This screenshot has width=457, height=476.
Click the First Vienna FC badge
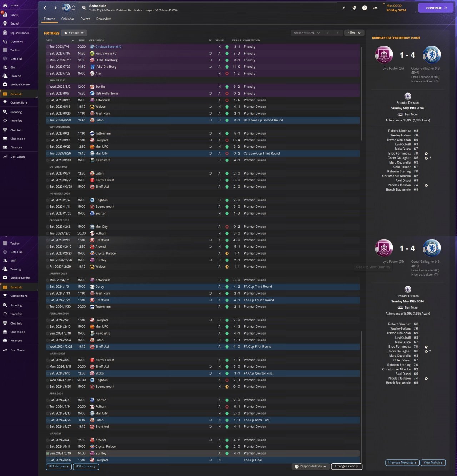tap(92, 54)
